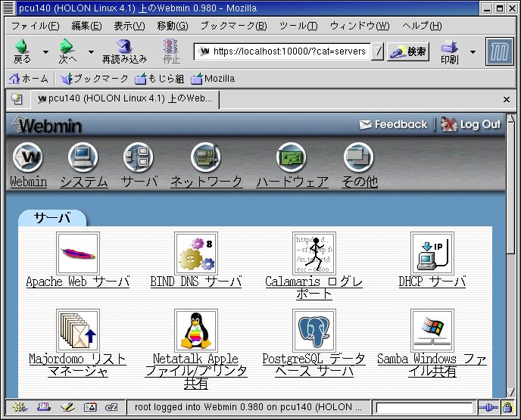The image size is (521, 420).
Task: Open the Netatalk Apple penguin icon
Action: 196,331
